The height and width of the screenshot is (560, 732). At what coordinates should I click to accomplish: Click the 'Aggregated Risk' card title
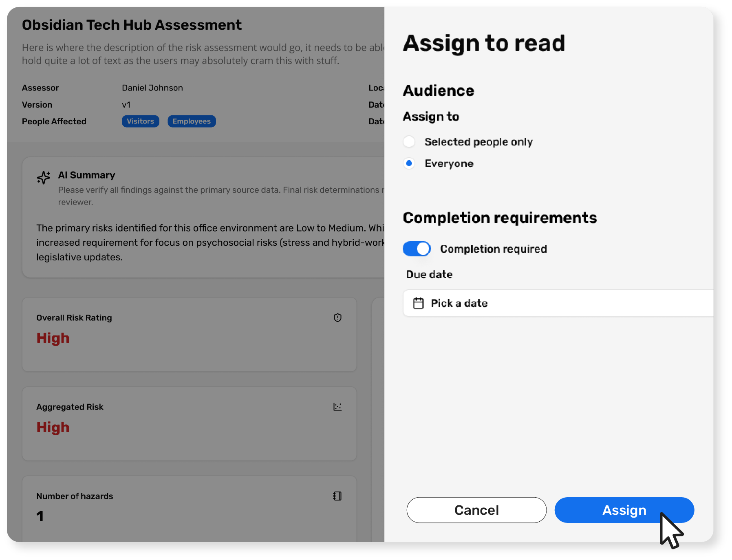(70, 407)
